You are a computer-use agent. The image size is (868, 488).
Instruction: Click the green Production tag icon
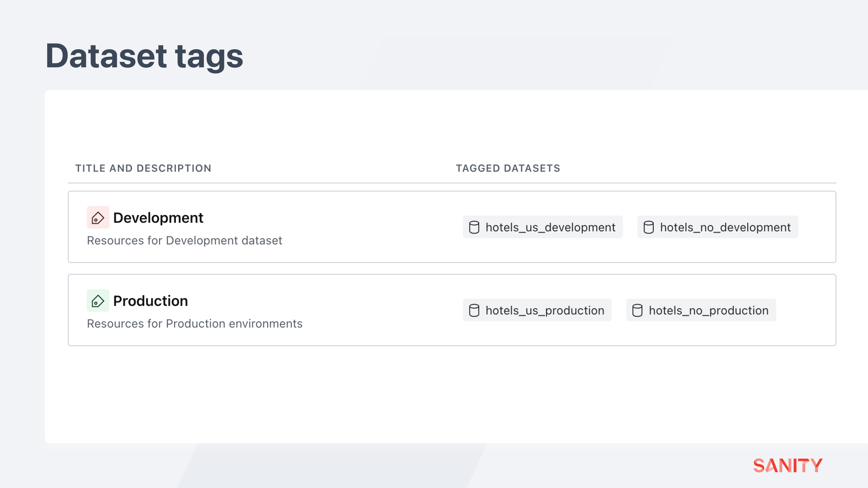98,300
